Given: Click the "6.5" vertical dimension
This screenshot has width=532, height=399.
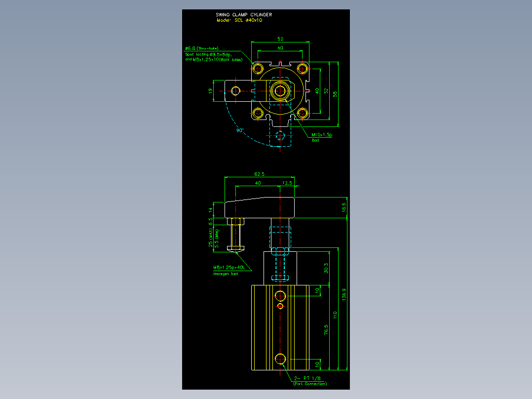Looking at the screenshot, I should [210, 221].
